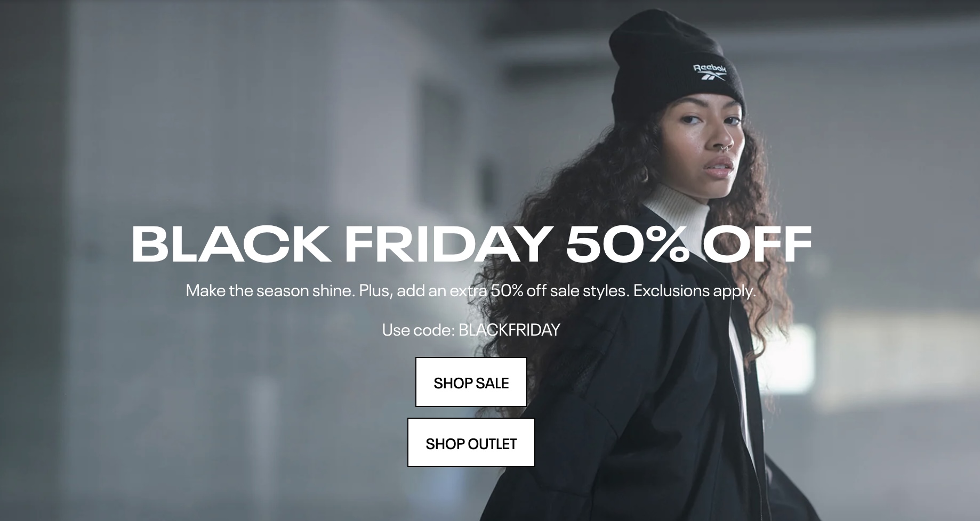Click the 'extra 50% off sale styles' phrase
This screenshot has width=980, height=521.
(541, 291)
